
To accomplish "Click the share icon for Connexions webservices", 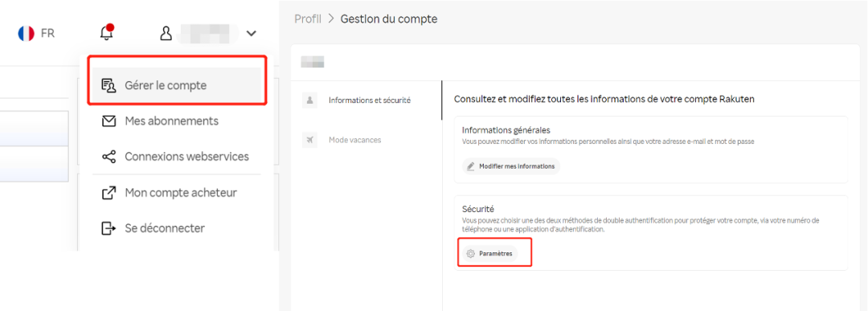I will coord(108,157).
